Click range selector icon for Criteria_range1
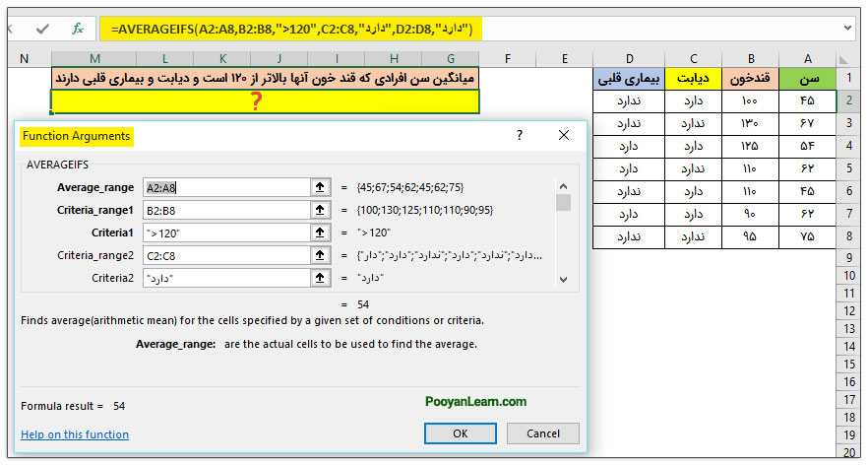Image resolution: width=868 pixels, height=465 pixels. tap(320, 210)
